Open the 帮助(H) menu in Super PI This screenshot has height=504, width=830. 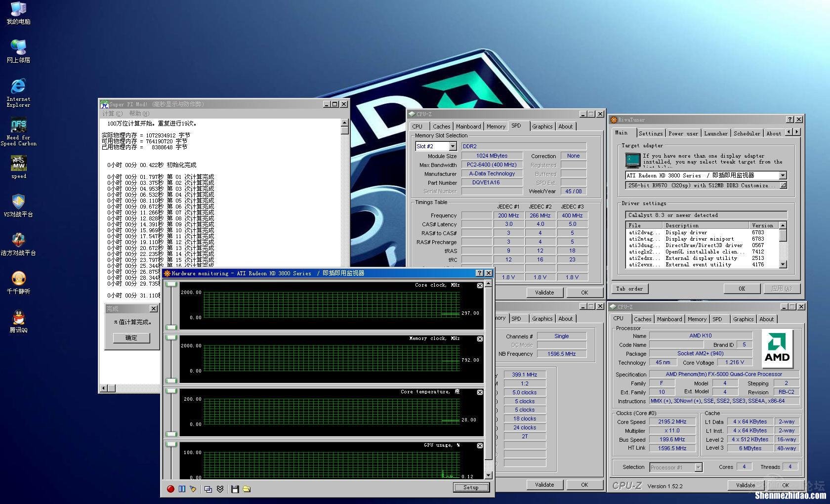(139, 114)
